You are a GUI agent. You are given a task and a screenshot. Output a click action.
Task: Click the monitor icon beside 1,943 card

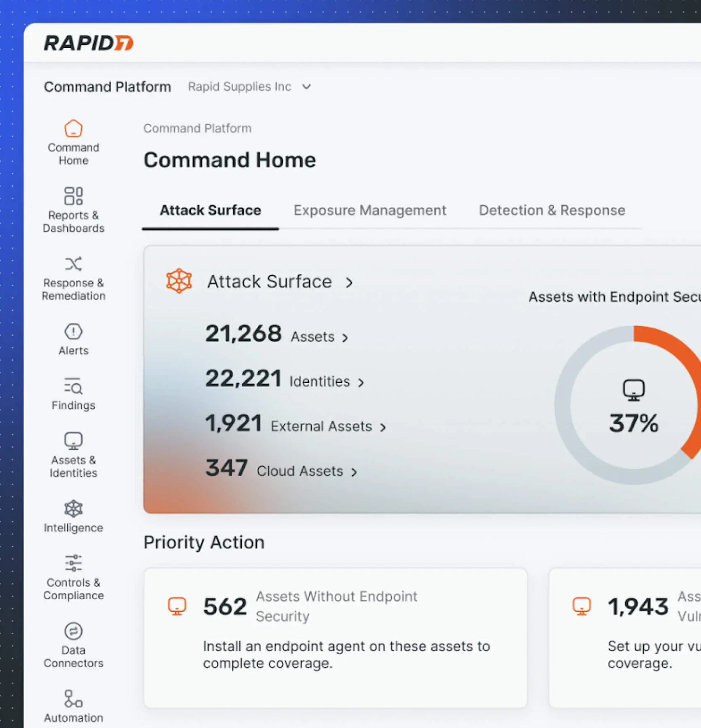[582, 606]
